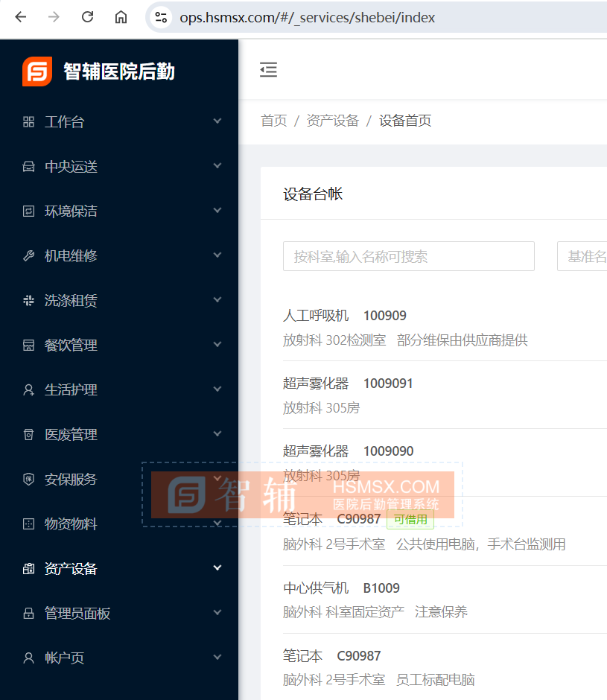Click the 洗涤租赁 sidebar icon
This screenshot has height=700, width=607.
click(29, 301)
